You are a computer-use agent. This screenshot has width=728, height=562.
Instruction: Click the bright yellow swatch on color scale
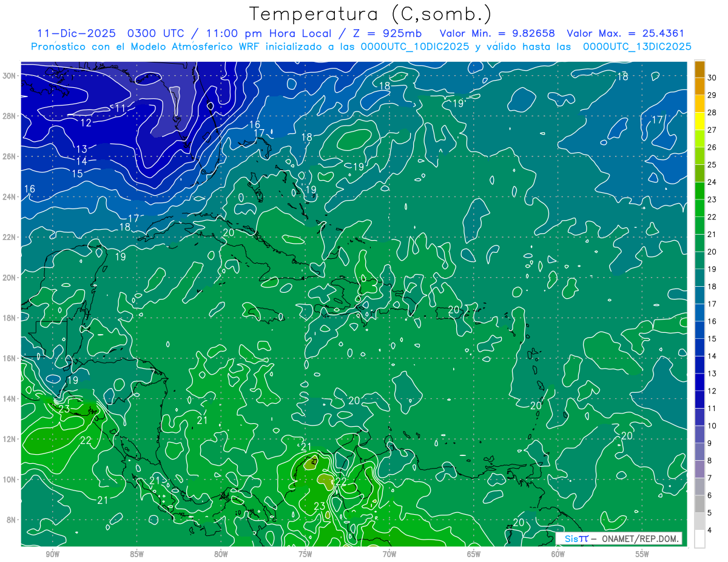click(x=699, y=121)
